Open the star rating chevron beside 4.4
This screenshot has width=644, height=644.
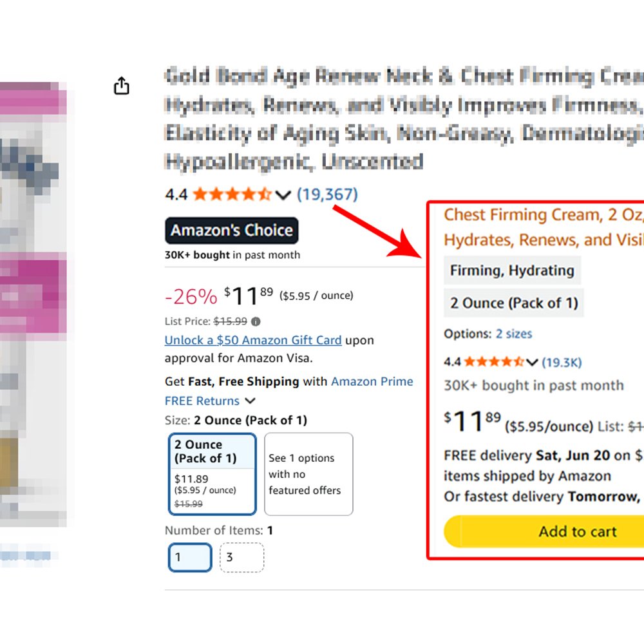[283, 194]
